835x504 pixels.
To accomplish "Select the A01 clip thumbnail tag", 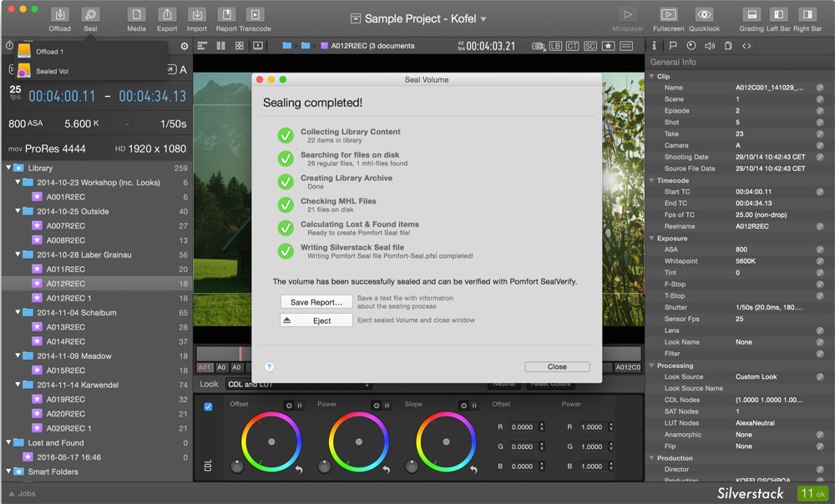I will click(x=205, y=367).
